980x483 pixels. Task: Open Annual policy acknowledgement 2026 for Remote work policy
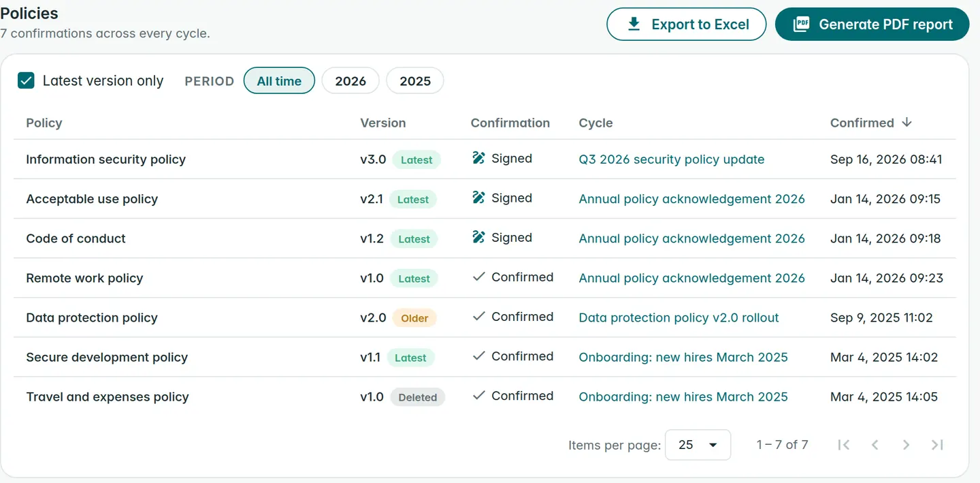[x=691, y=278]
